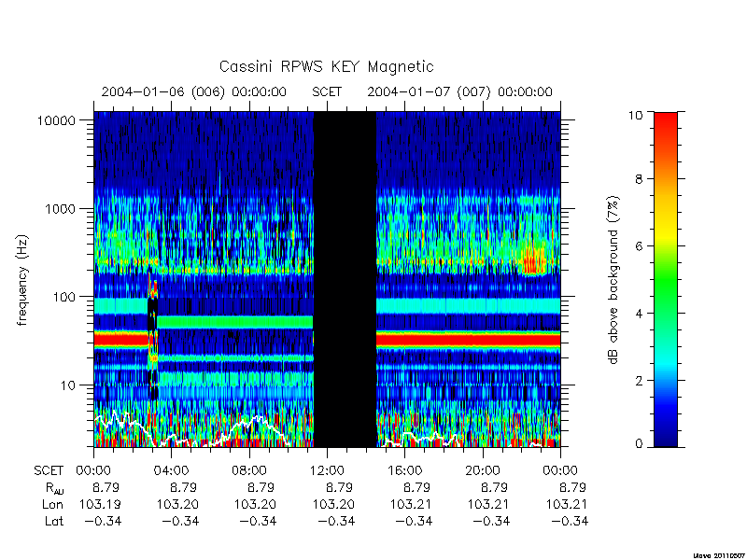This screenshot has width=747, height=560.
Task: Select start date "2004-01-06 (006) 00:00:00"
Action: coord(194,91)
